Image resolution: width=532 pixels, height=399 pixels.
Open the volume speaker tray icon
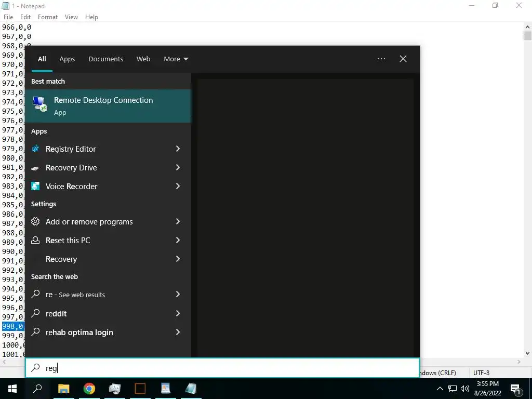point(465,389)
